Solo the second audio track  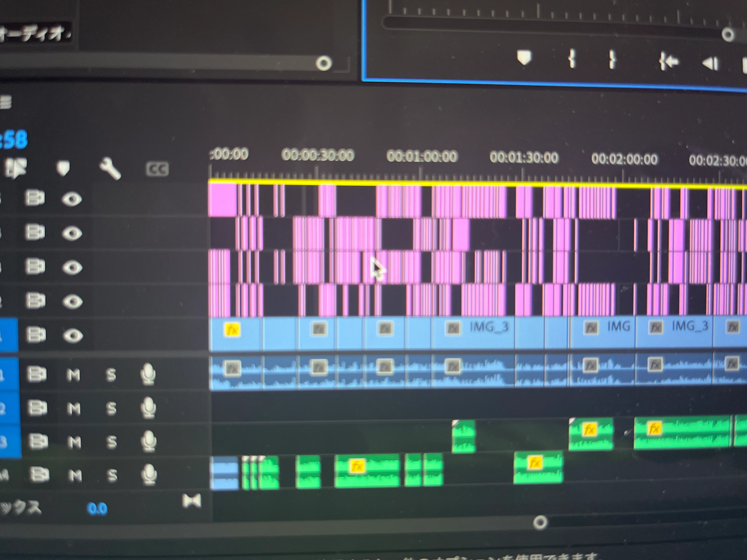click(111, 409)
